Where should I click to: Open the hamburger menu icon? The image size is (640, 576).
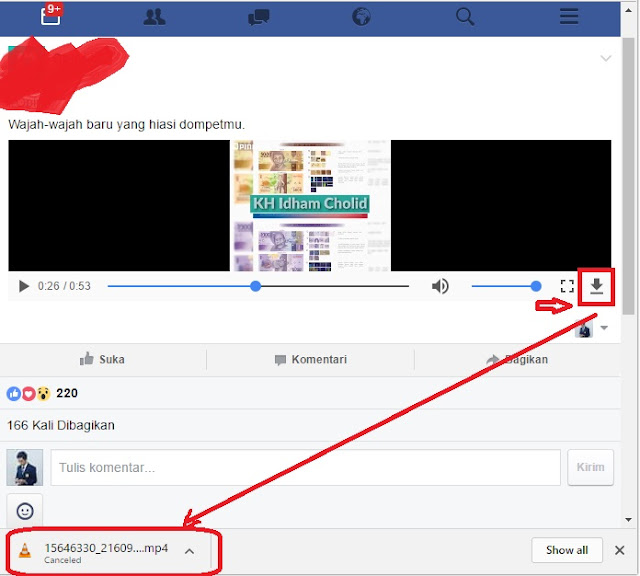tap(569, 17)
